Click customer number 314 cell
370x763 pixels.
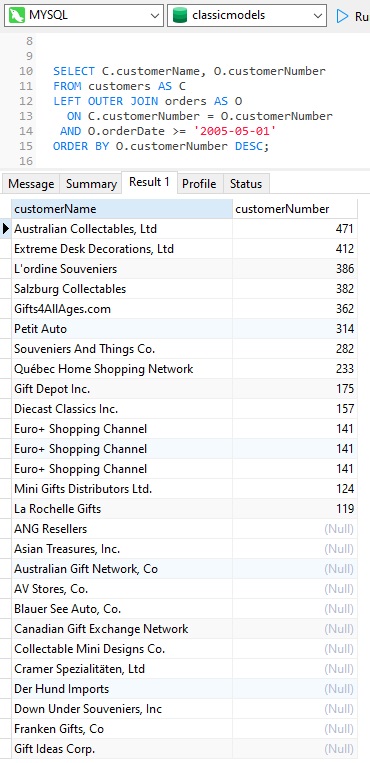(x=295, y=328)
